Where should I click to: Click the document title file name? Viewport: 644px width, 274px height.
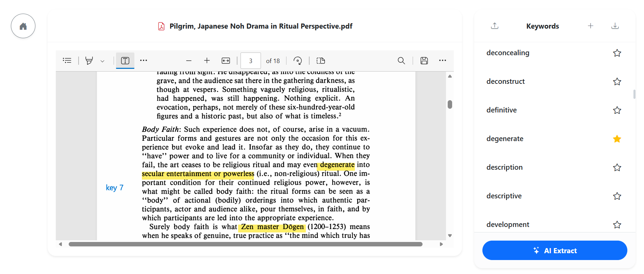tap(261, 26)
